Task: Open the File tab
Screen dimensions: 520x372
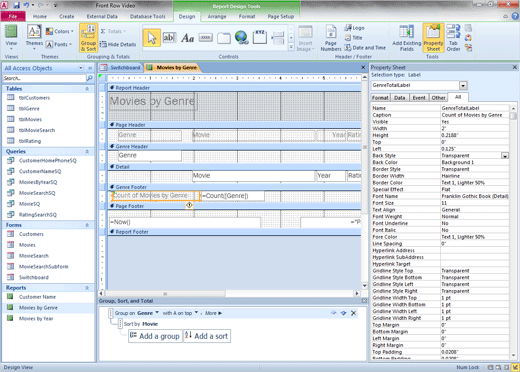Action: (13, 16)
